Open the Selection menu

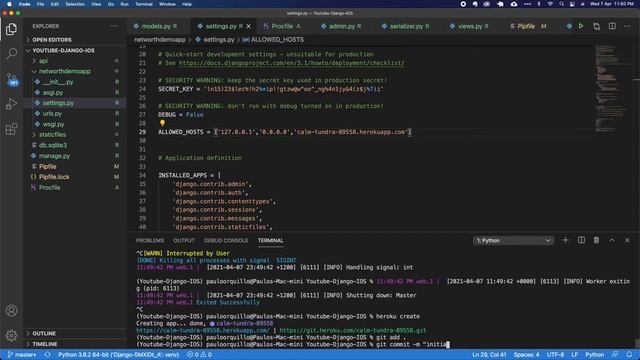pyautogui.click(x=75, y=4)
